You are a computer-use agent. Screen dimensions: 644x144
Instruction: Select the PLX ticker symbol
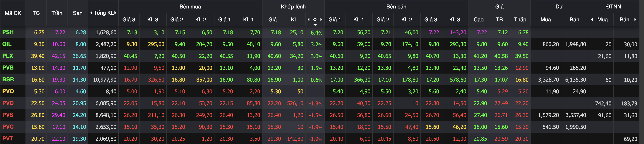[8, 56]
